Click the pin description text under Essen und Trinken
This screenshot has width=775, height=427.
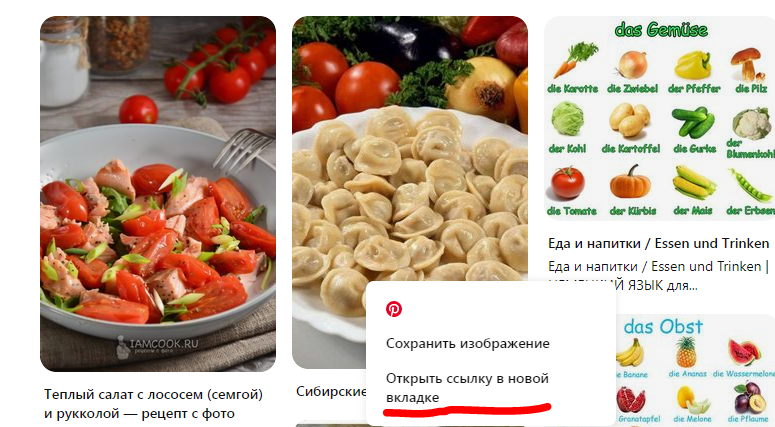point(658,275)
